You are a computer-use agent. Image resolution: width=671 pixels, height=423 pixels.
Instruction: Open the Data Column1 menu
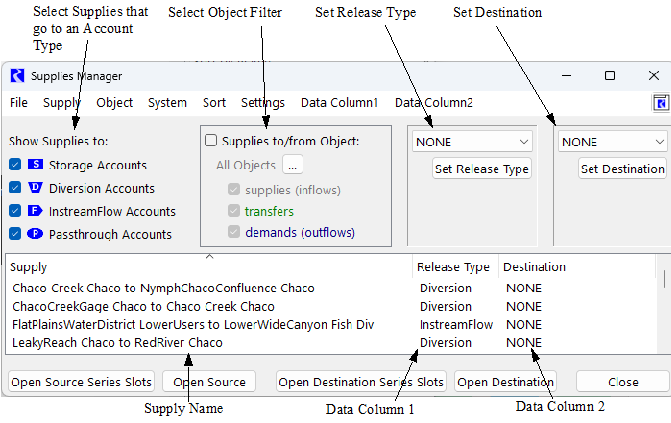point(339,103)
